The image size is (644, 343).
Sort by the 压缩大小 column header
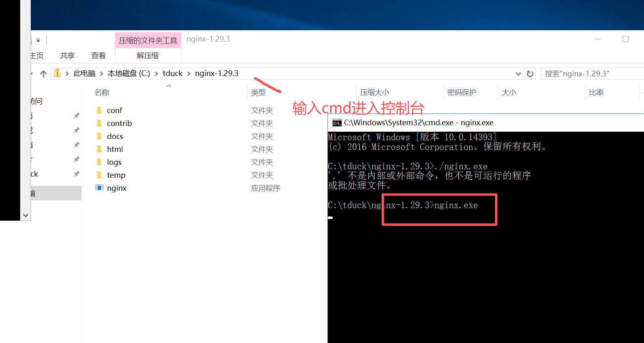[375, 93]
